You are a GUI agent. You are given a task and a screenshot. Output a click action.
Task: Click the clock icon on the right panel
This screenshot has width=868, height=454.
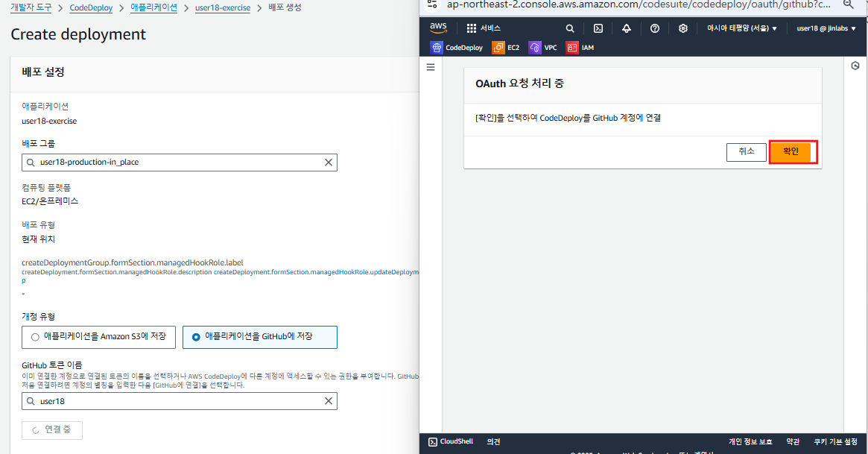855,66
